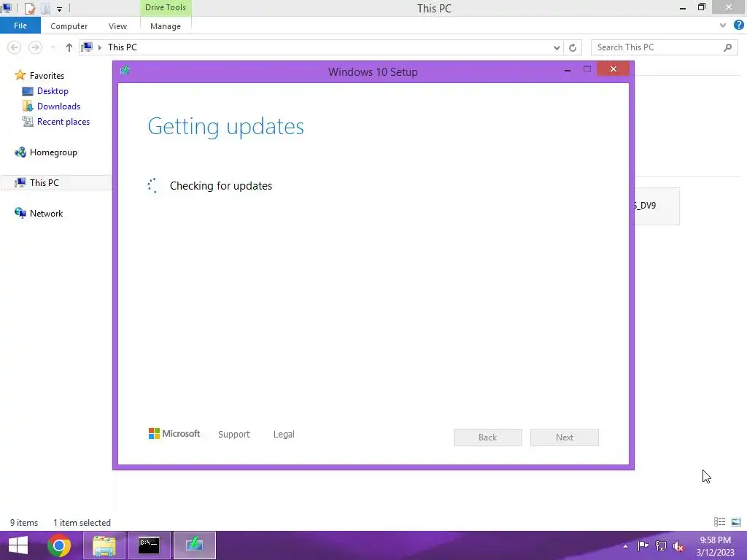Select the partially hidden DV9 drive item
This screenshot has width=747, height=560.
(657, 206)
